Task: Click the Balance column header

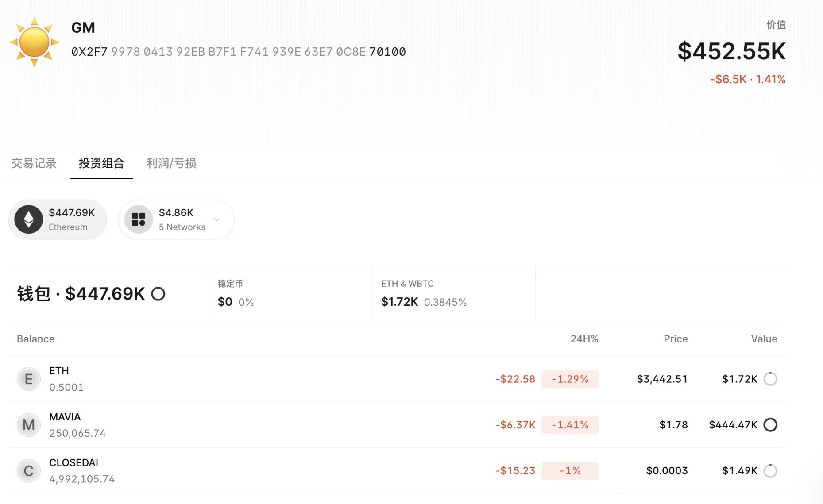Action: coord(36,339)
